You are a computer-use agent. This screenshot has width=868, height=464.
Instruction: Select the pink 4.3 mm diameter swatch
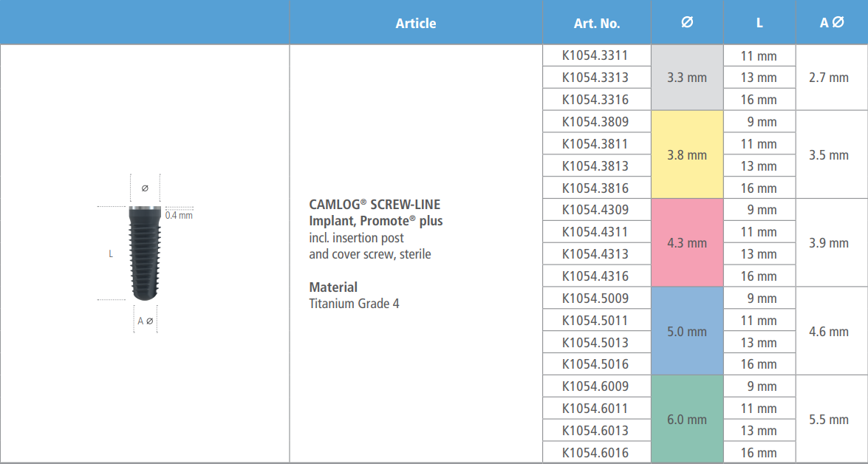686,243
